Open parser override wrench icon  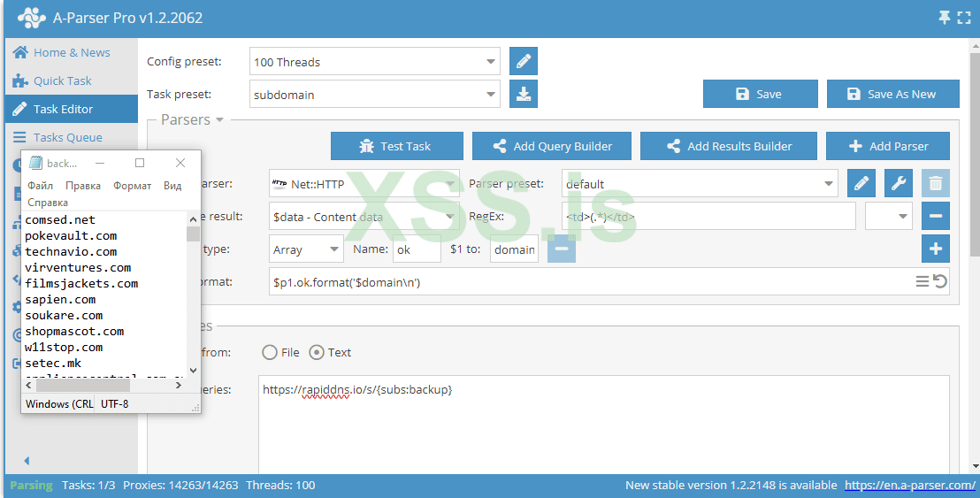point(898,183)
